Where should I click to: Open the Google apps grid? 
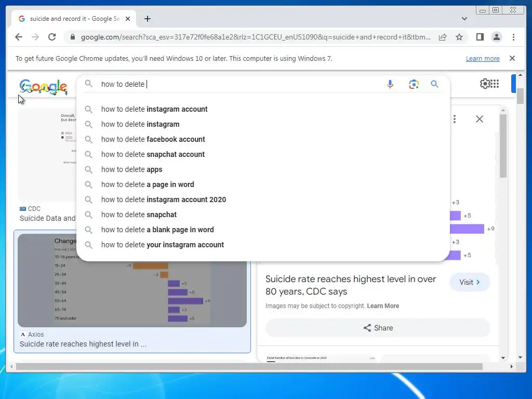495,84
